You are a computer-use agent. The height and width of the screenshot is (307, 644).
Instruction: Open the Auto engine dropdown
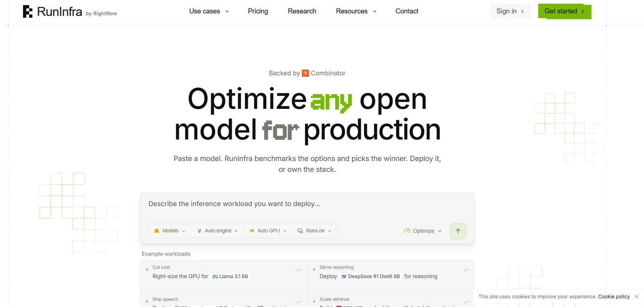pos(217,231)
